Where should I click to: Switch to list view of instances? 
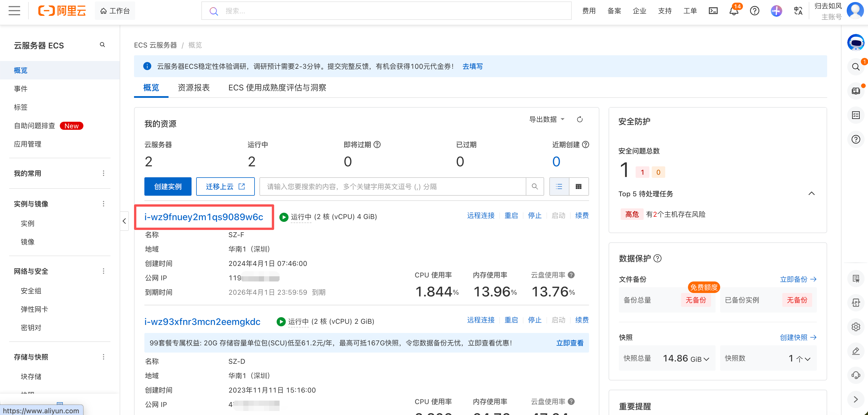[559, 186]
